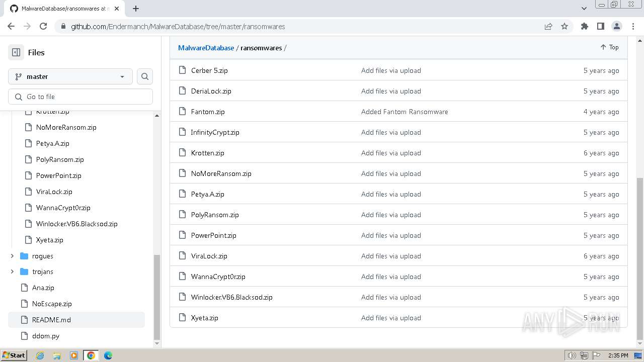Click file icon beside main Winlocker.VB6.Blacksod.zip
This screenshot has height=362, width=644.
tap(183, 297)
